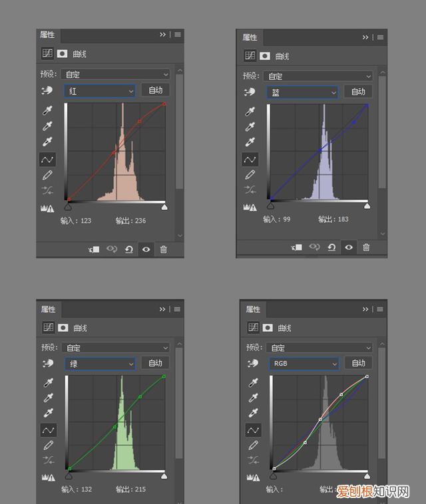This screenshot has height=504, width=426.
Task: Open the RGB channel dropdown
Action: (x=304, y=363)
